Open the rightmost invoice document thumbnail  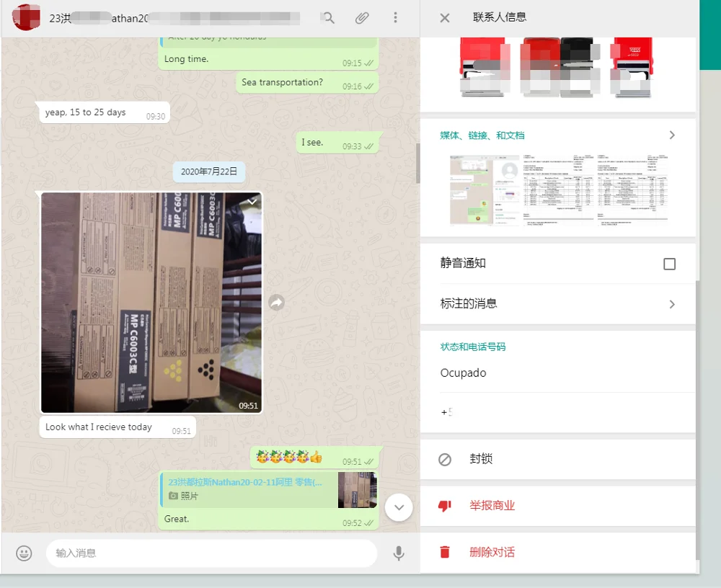point(632,190)
